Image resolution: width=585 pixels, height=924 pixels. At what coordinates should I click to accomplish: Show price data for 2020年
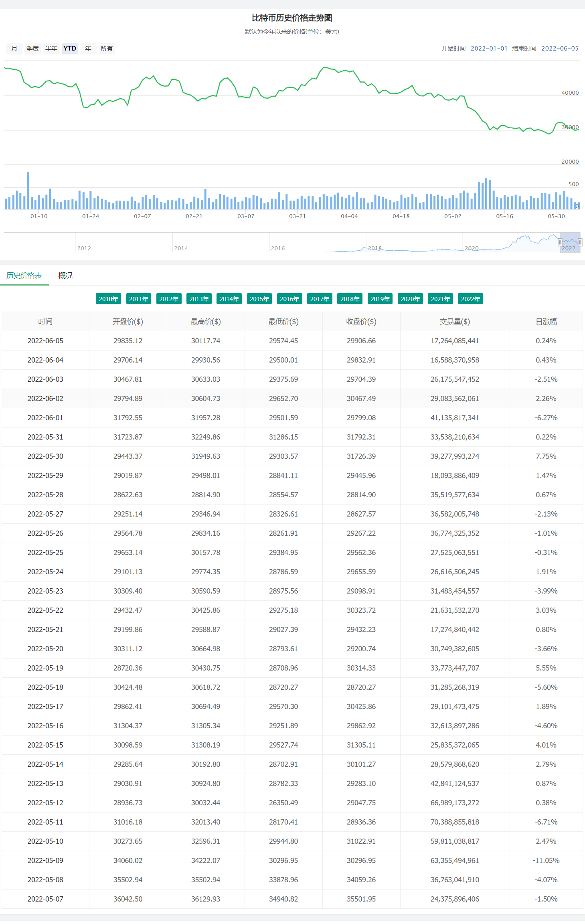click(x=410, y=299)
